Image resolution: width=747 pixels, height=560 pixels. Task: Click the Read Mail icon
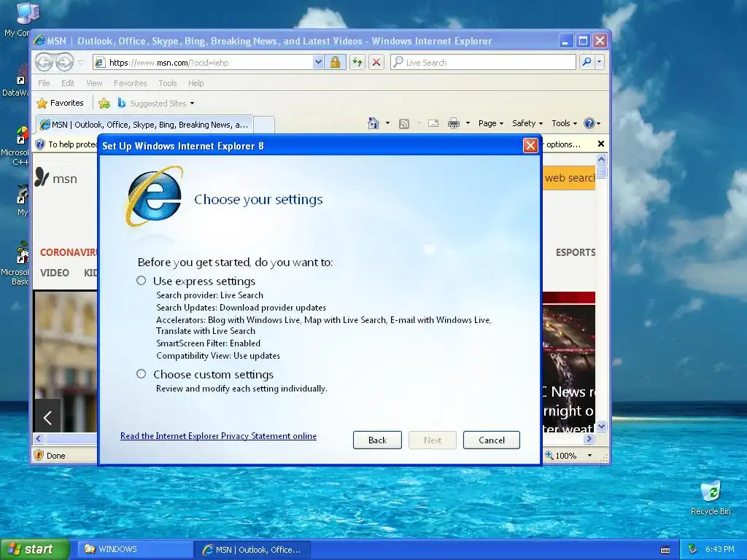[x=433, y=123]
